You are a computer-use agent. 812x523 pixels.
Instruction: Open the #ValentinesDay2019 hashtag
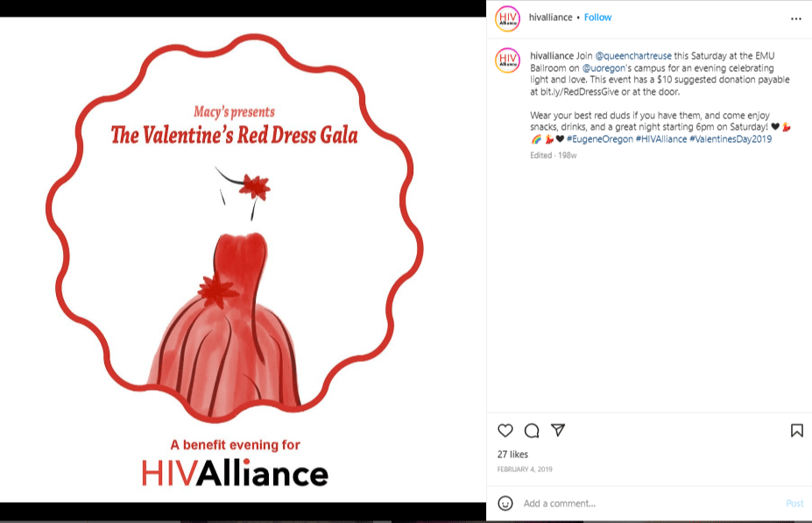click(731, 138)
